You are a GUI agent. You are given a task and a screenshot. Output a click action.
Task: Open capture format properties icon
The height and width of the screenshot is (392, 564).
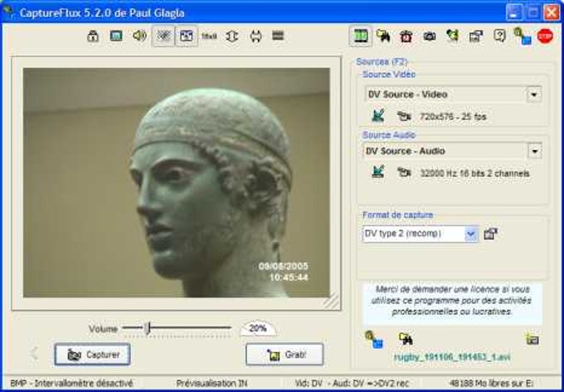coord(491,234)
